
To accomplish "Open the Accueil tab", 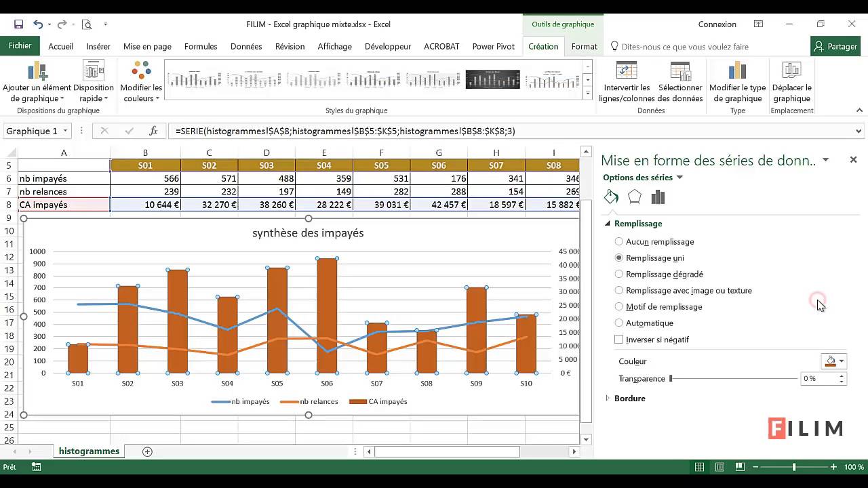I will 60,47.
